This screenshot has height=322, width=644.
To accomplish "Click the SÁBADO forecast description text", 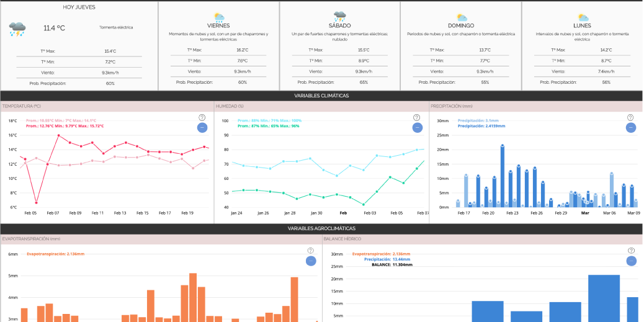I will pos(339,37).
